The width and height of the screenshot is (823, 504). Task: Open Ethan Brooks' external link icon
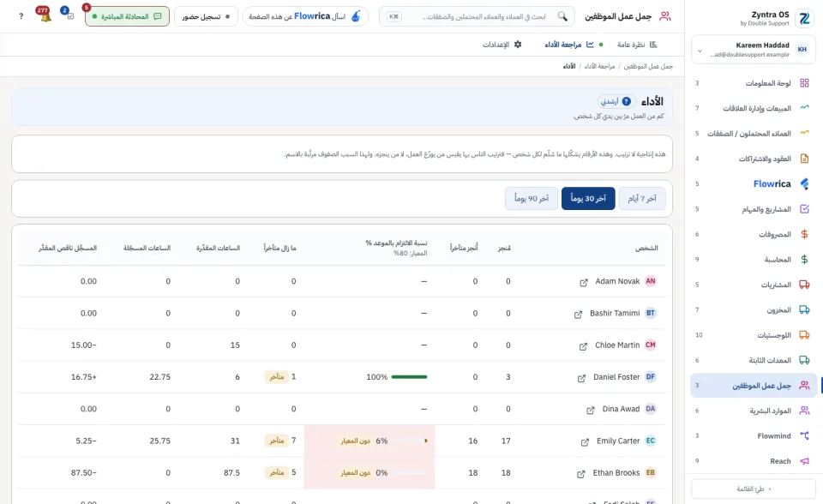click(581, 474)
